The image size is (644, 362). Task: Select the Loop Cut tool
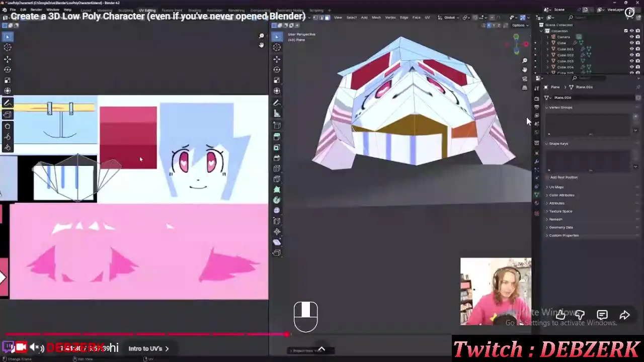[277, 168]
